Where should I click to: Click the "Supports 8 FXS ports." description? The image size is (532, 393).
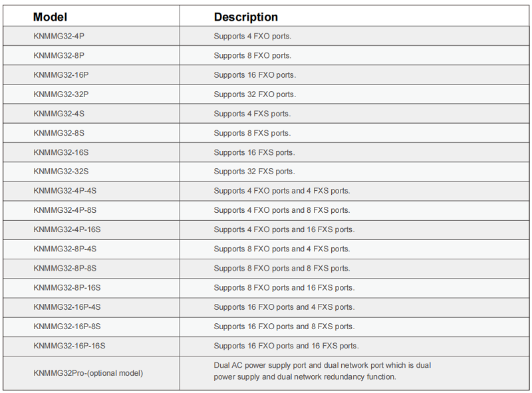[252, 133]
